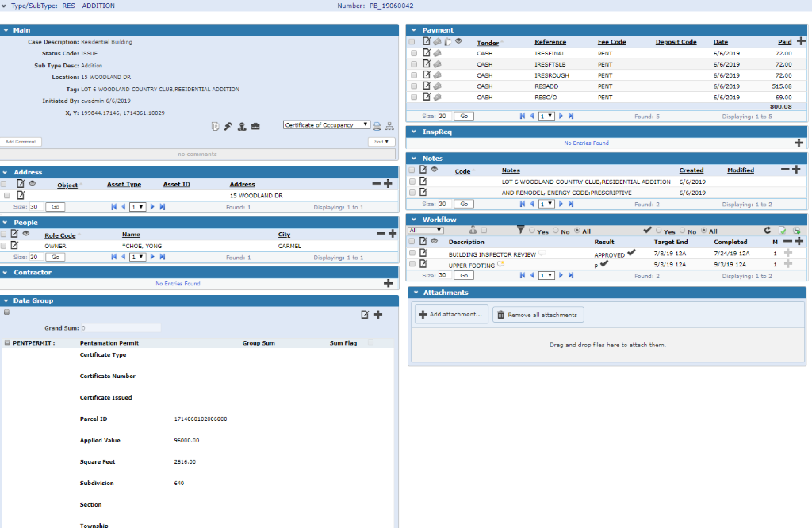Viewport: 812px width, 528px height.
Task: Go to the next page in Payment pager
Action: pyautogui.click(x=561, y=116)
